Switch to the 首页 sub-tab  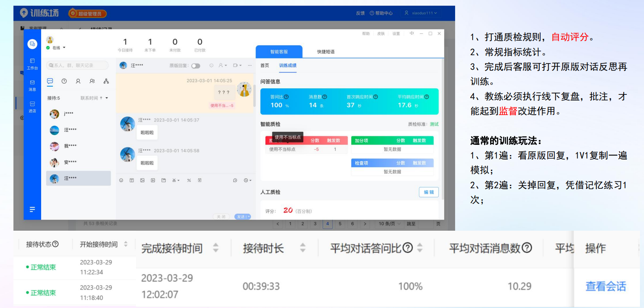tap(265, 66)
